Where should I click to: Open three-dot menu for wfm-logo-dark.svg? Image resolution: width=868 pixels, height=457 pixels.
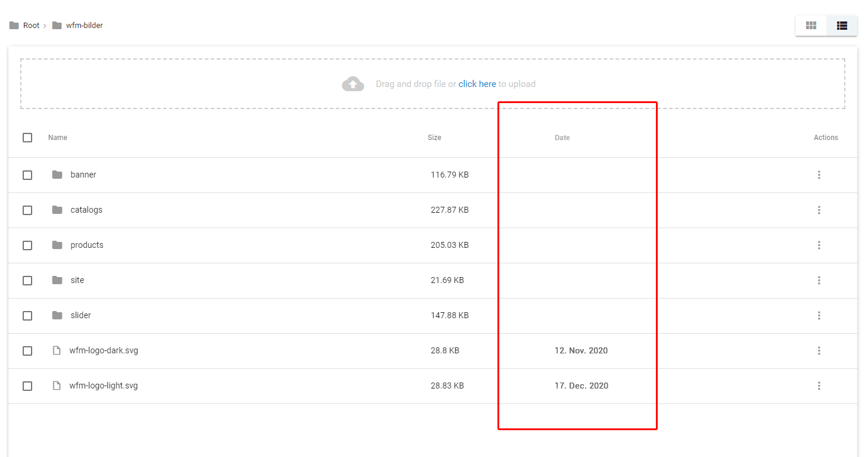(819, 350)
